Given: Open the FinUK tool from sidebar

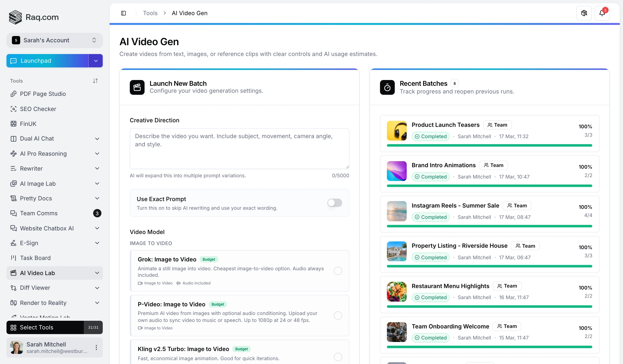Looking at the screenshot, I should pos(28,123).
